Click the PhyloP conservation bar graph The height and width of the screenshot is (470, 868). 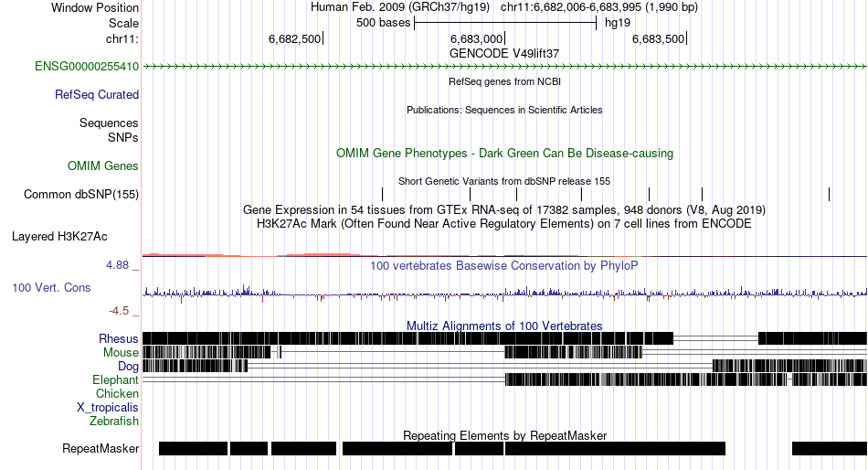pos(505,294)
